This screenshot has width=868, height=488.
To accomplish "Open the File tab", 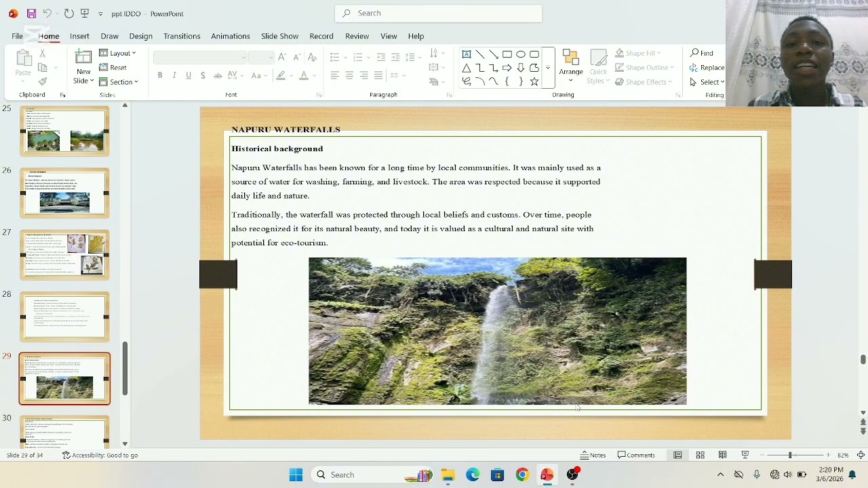I will [x=18, y=36].
